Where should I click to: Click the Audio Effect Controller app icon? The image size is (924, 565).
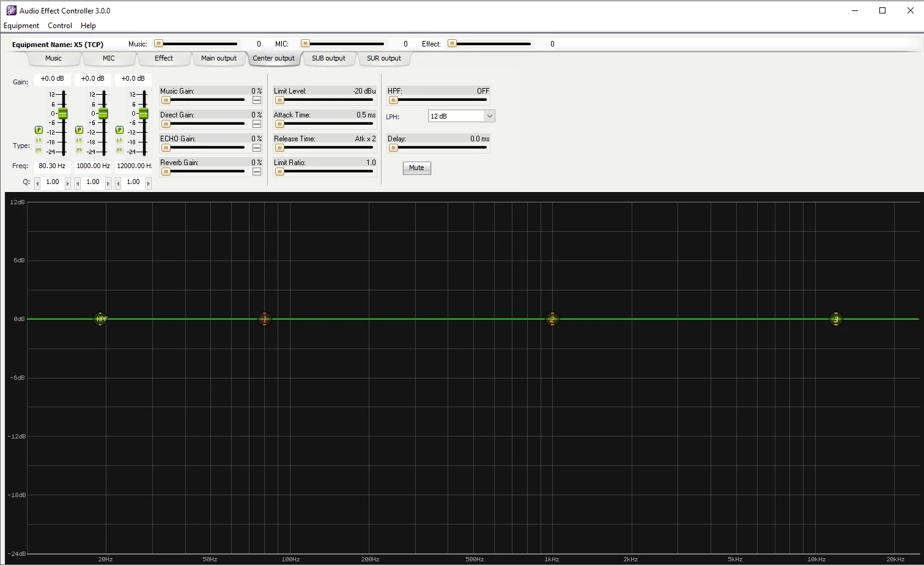pos(11,10)
